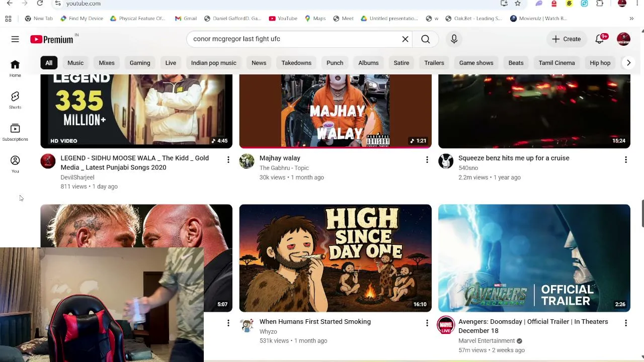The width and height of the screenshot is (644, 362).
Task: Click the install app icon in address bar
Action: (x=504, y=4)
